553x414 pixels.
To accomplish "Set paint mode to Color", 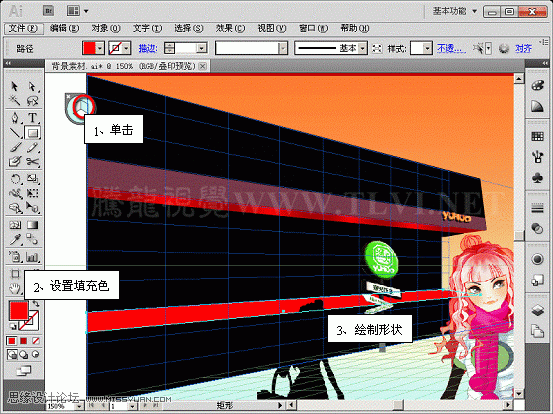I will 12,341.
